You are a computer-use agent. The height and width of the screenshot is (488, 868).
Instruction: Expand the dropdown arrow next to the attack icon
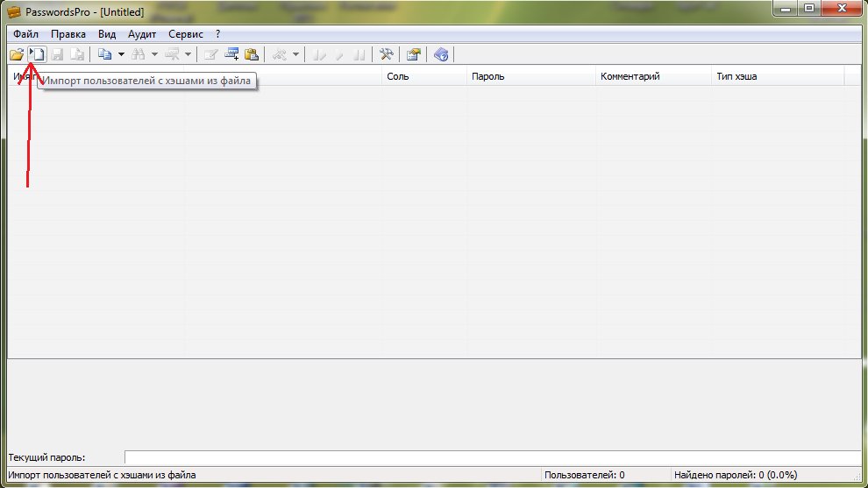(x=295, y=54)
